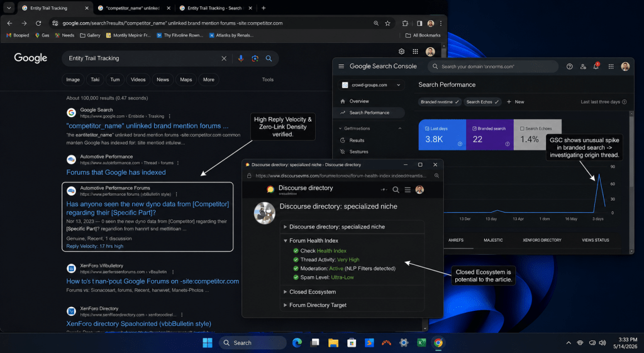Open Overview in the Search Console sidebar
This screenshot has height=353, width=644.
[359, 101]
